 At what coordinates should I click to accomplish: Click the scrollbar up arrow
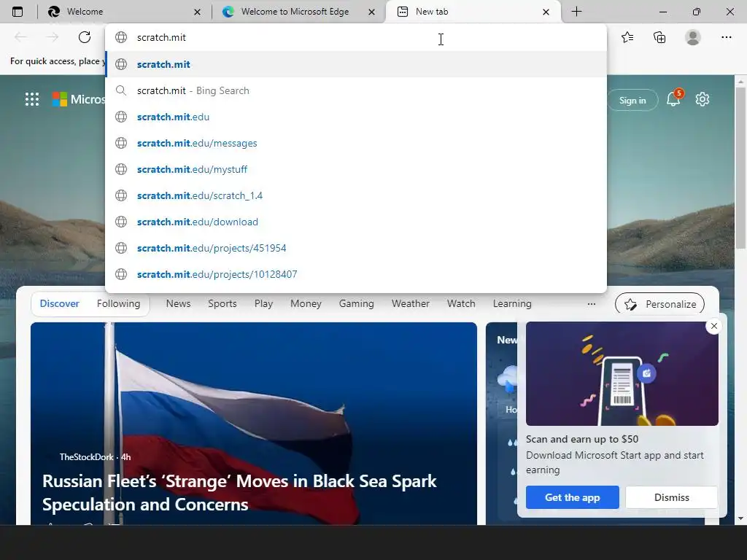coord(740,82)
